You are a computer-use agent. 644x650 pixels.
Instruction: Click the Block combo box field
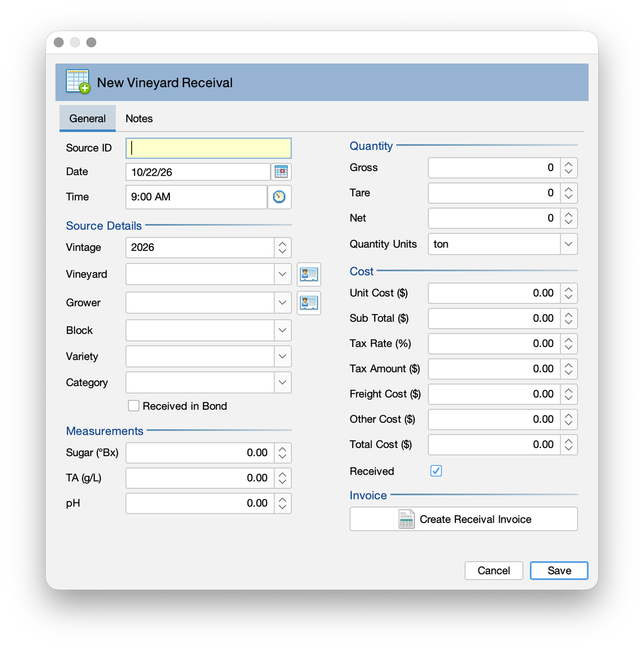[200, 330]
